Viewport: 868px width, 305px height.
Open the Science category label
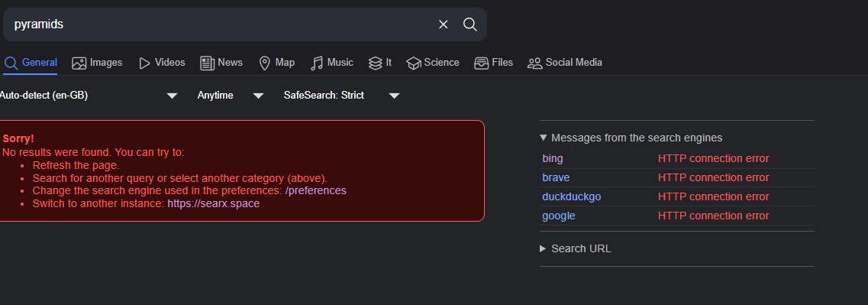coord(442,63)
